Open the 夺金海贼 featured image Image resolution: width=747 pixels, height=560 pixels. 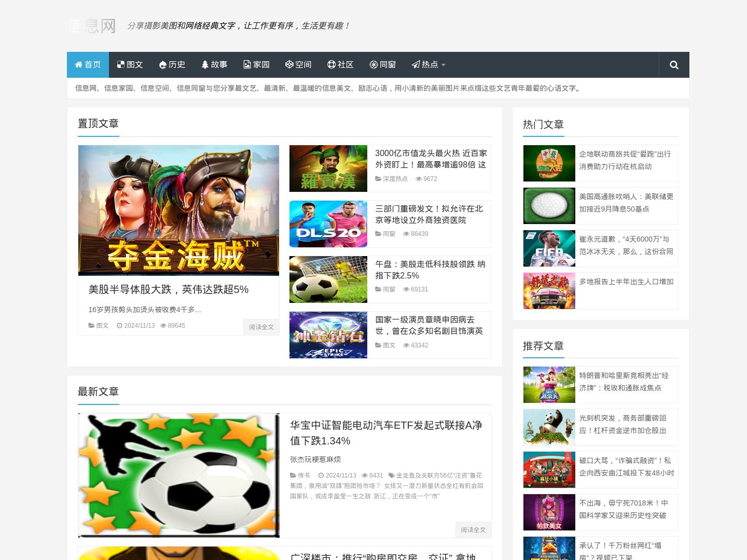(178, 211)
